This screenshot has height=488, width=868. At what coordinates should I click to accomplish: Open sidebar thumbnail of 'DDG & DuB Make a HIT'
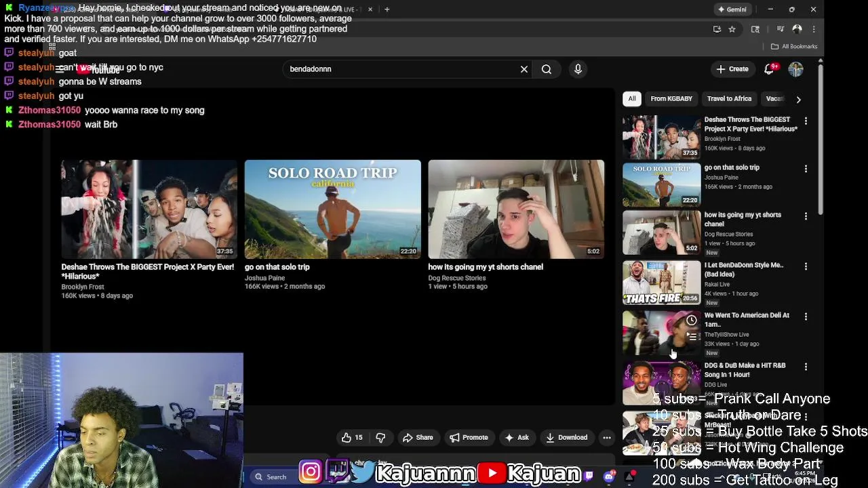662,383
